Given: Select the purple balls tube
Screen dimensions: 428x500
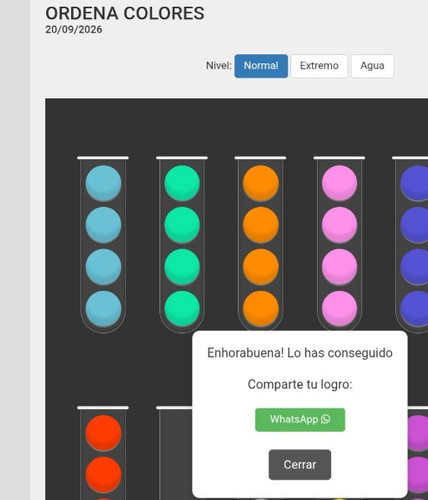Looking at the screenshot, I should tap(418, 453).
